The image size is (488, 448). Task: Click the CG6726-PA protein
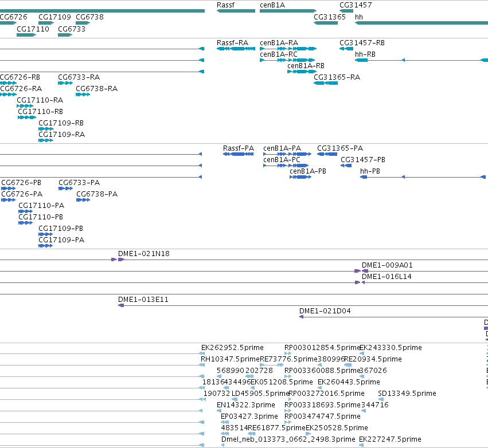[x=9, y=200]
